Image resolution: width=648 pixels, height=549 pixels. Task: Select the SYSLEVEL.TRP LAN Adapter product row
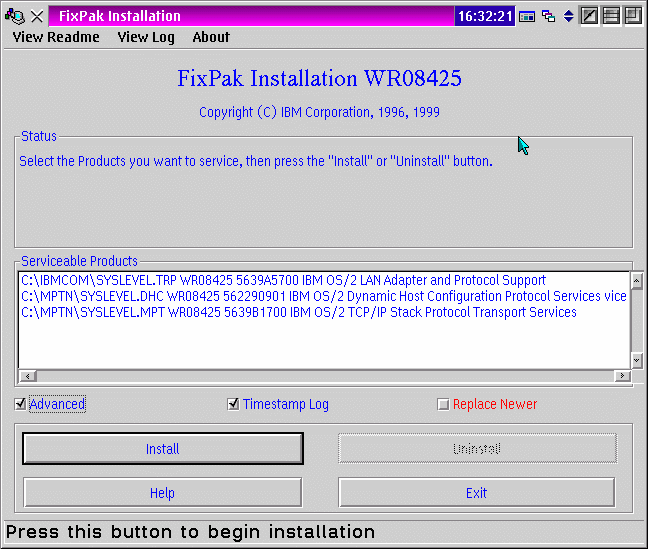tap(324, 280)
